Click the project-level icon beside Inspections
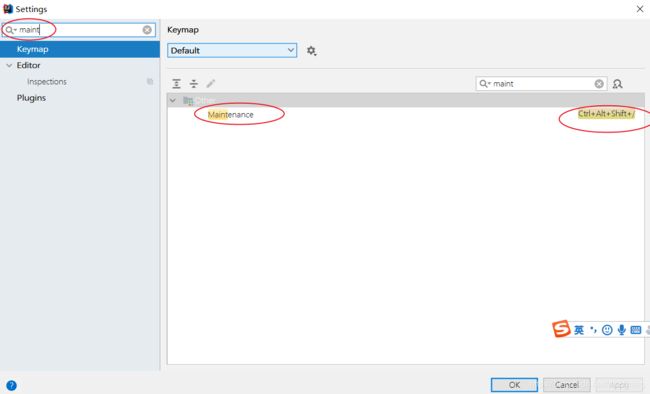This screenshot has height=394, width=650. [x=150, y=82]
